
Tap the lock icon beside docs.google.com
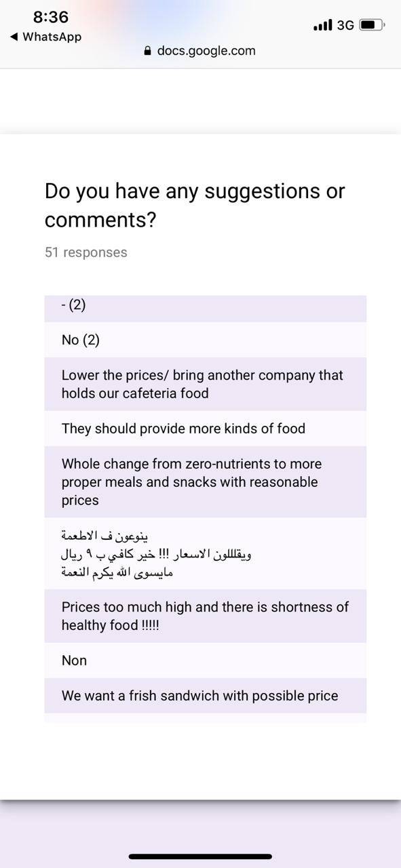pyautogui.click(x=148, y=51)
